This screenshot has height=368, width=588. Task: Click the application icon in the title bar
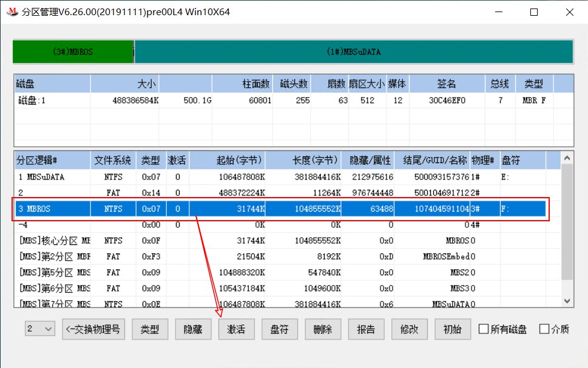(12, 11)
